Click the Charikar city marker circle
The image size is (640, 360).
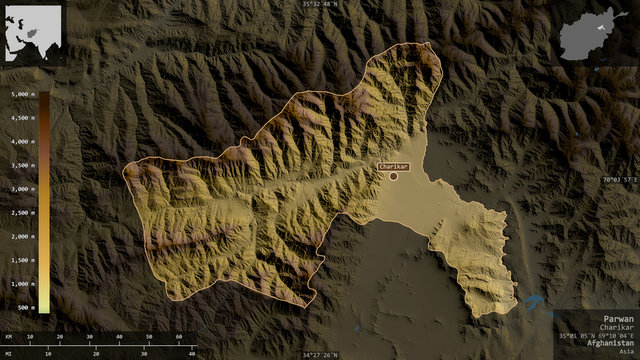pos(393,176)
